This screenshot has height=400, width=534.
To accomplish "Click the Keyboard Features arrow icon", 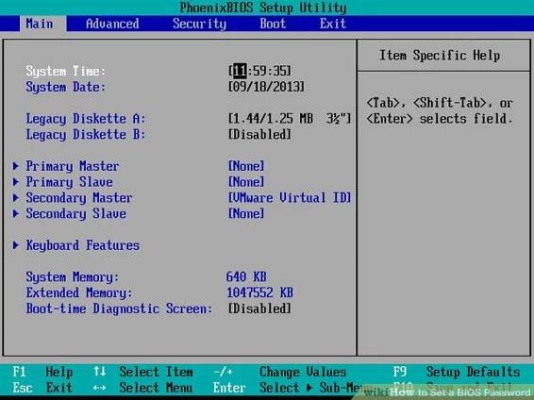I will click(x=16, y=245).
